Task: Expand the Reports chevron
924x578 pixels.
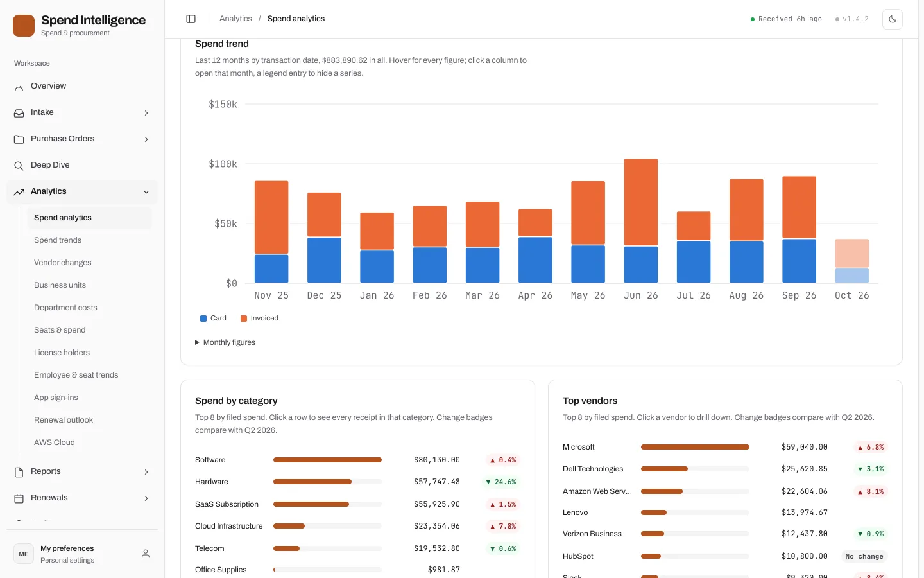Action: tap(146, 472)
